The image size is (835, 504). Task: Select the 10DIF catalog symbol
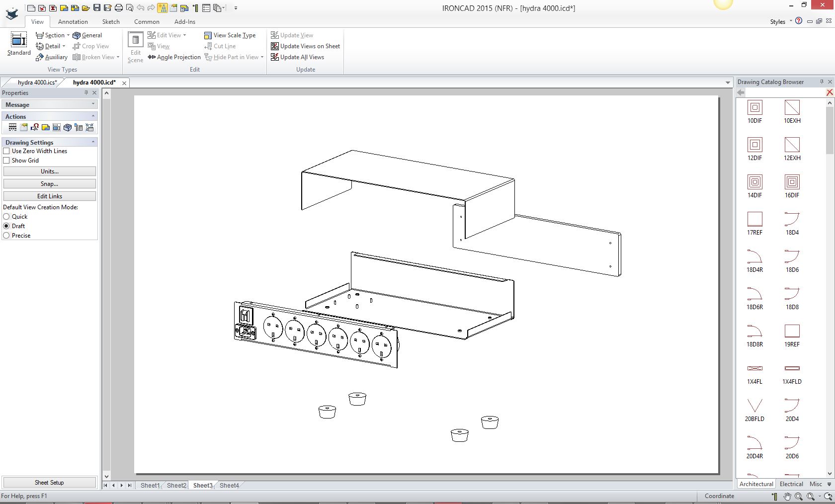coord(754,107)
